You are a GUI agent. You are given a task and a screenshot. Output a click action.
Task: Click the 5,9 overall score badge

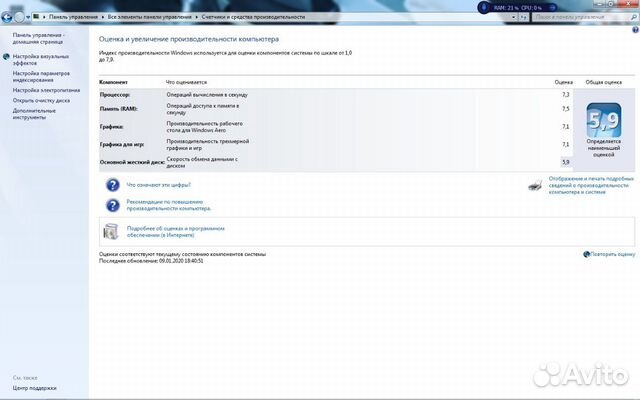[604, 120]
